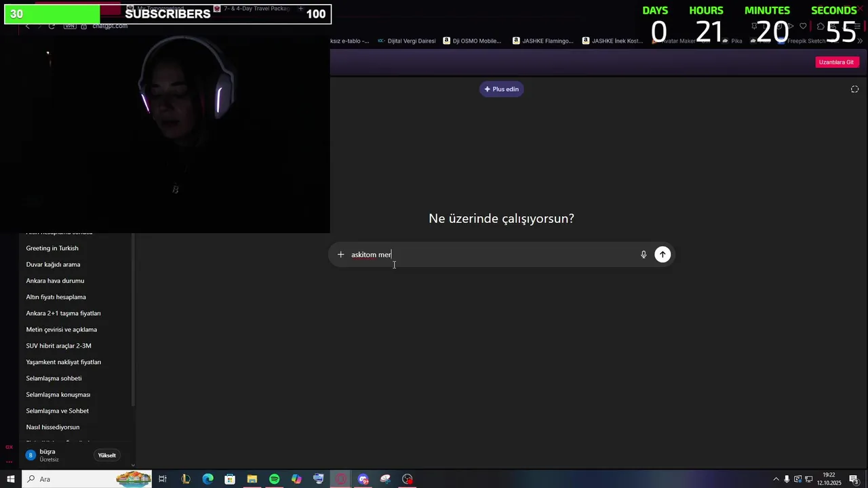Image resolution: width=868 pixels, height=488 pixels.
Task: Open the 'Greeting in Turkish' chat
Action: click(x=52, y=248)
